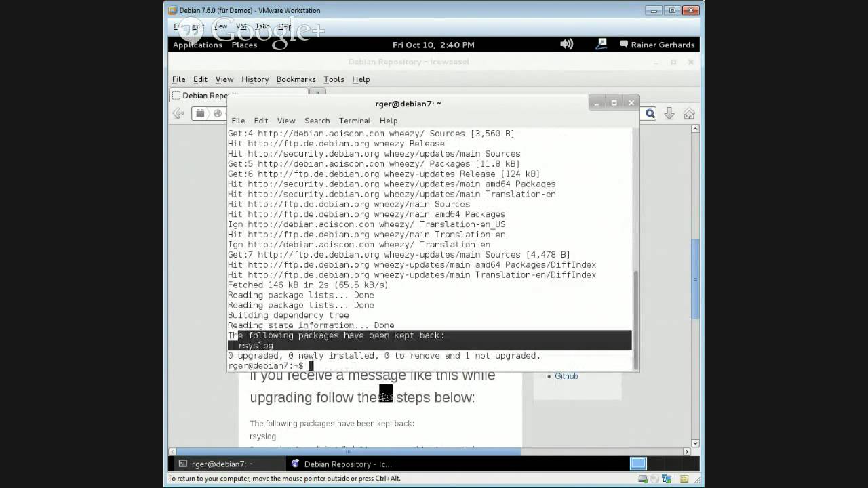Click the browser scrollbar up arrow
Viewport: 868px width, 488px height.
[x=695, y=129]
